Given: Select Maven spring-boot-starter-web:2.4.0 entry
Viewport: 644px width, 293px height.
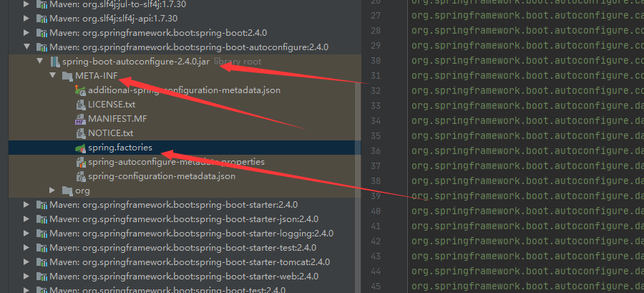Looking at the screenshot, I should pyautogui.click(x=184, y=277).
